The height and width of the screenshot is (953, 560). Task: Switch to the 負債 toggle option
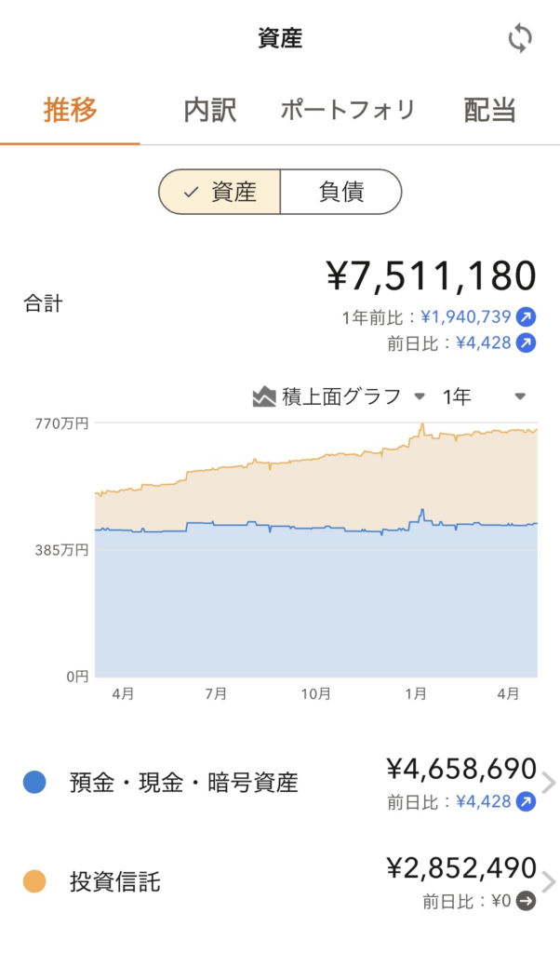point(341,192)
